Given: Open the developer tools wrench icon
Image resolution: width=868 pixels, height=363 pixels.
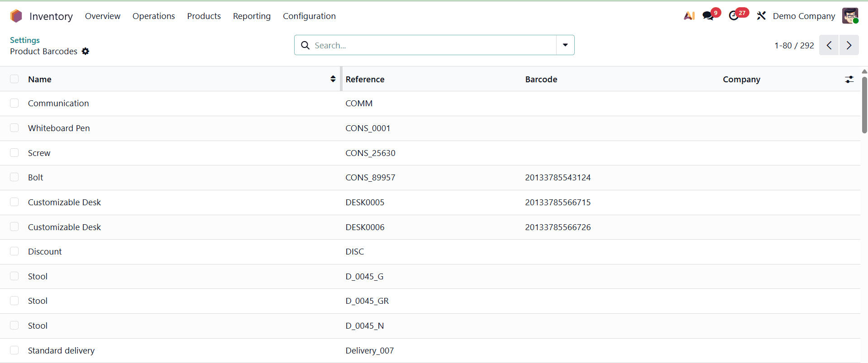Looking at the screenshot, I should (761, 16).
